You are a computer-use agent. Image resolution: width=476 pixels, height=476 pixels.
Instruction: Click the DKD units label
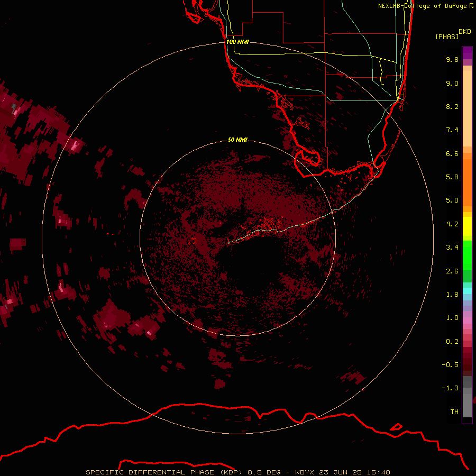point(465,32)
